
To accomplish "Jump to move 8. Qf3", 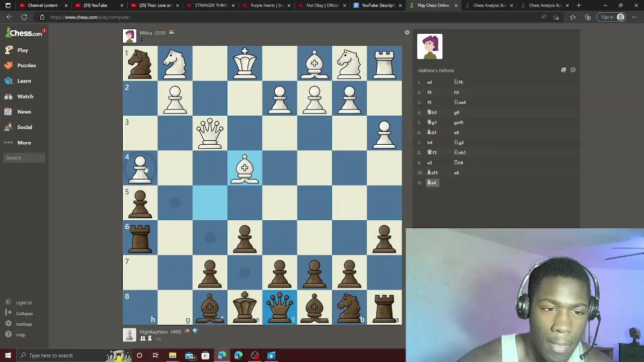I will coord(432,152).
